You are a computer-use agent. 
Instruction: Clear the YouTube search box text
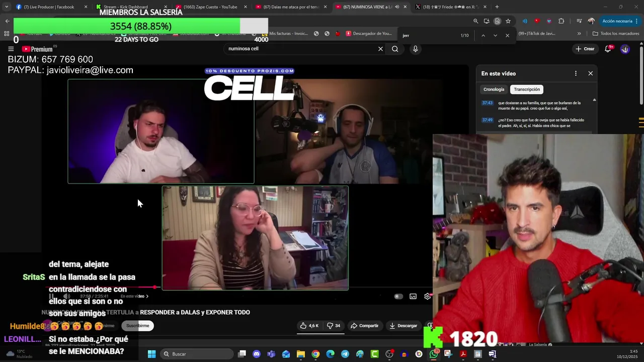click(380, 49)
